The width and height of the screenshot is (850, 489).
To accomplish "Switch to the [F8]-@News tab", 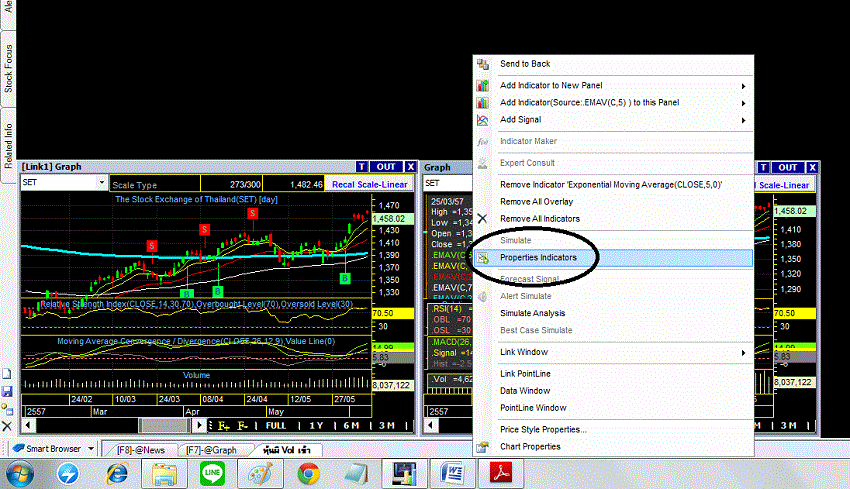I will coord(140,450).
